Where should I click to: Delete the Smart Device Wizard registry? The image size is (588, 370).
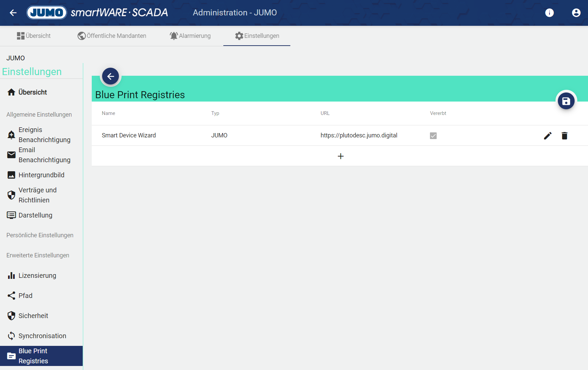coord(564,136)
